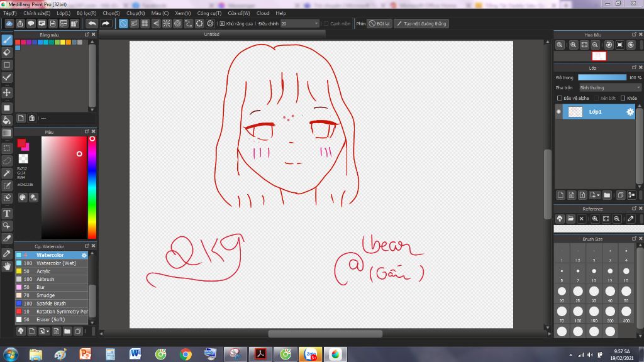Select the Magic Wand tool
The height and width of the screenshot is (362, 644).
(x=7, y=173)
